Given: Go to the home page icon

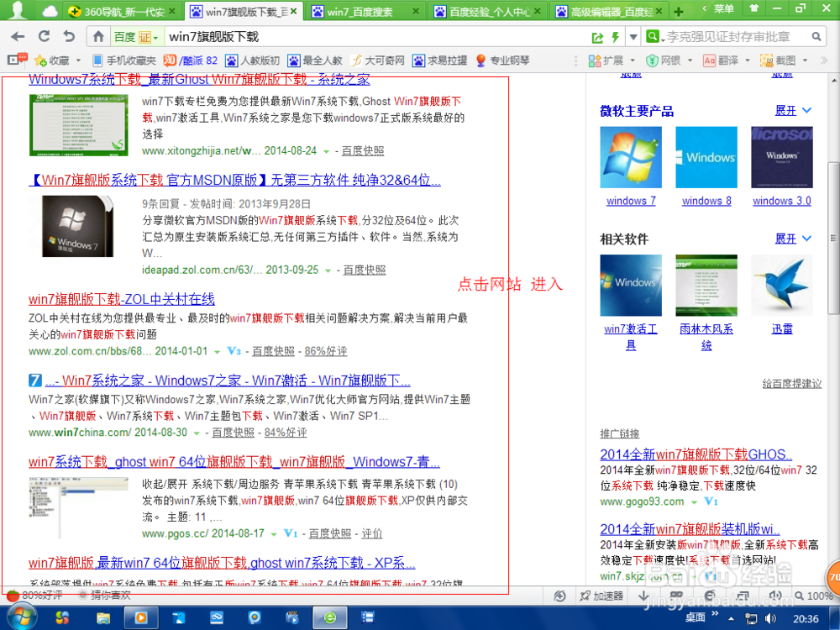Looking at the screenshot, I should coord(98,36).
